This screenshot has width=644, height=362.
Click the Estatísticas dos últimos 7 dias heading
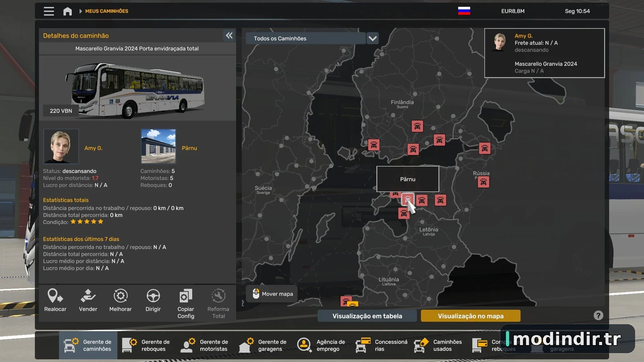(81, 239)
